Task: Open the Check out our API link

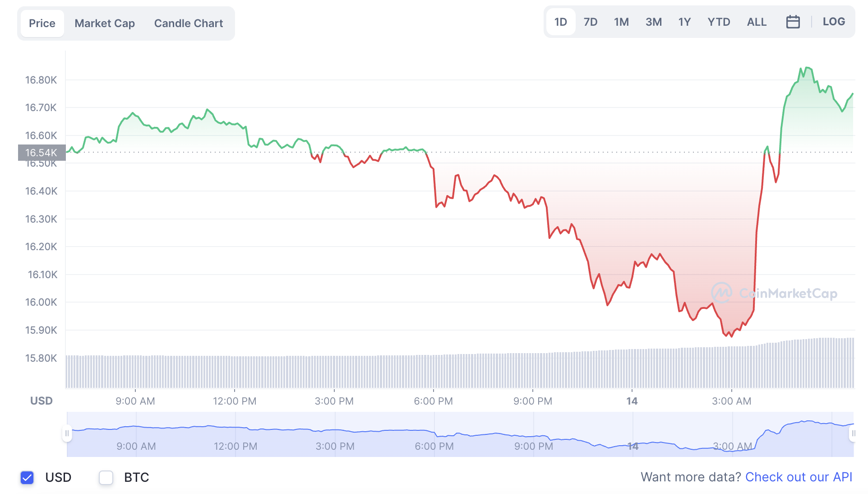Action: [799, 477]
